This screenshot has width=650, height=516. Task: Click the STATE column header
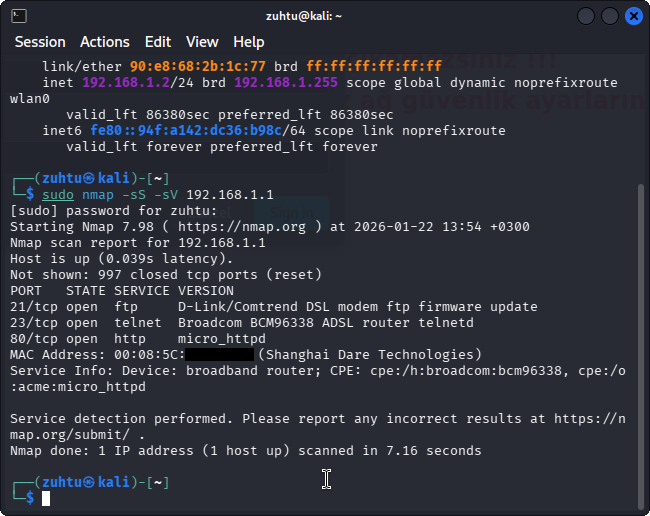click(86, 291)
